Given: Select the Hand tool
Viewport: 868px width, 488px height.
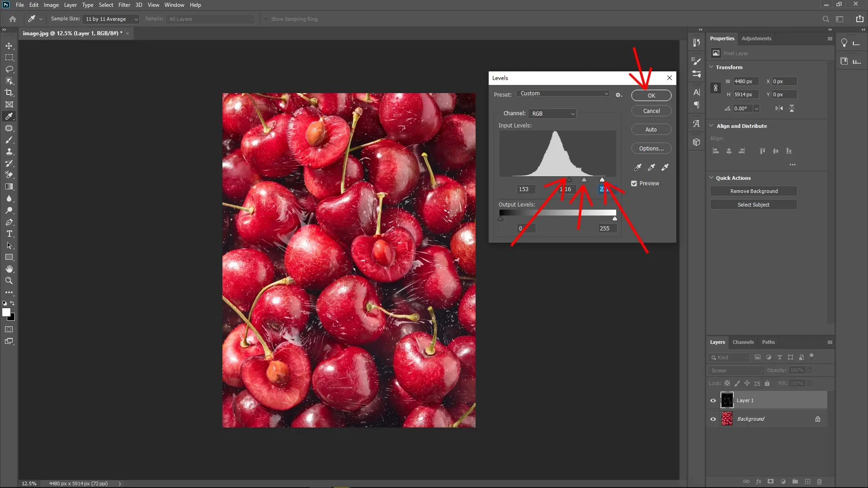Looking at the screenshot, I should [9, 268].
